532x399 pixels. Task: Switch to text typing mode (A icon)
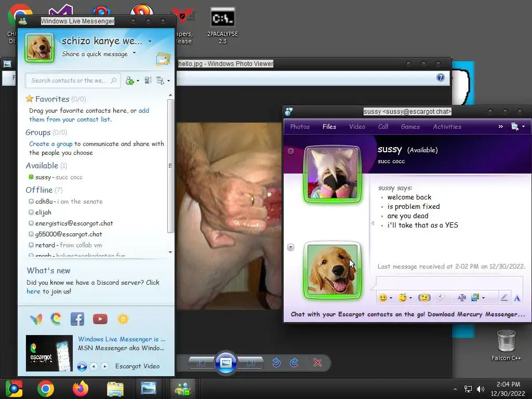[517, 298]
